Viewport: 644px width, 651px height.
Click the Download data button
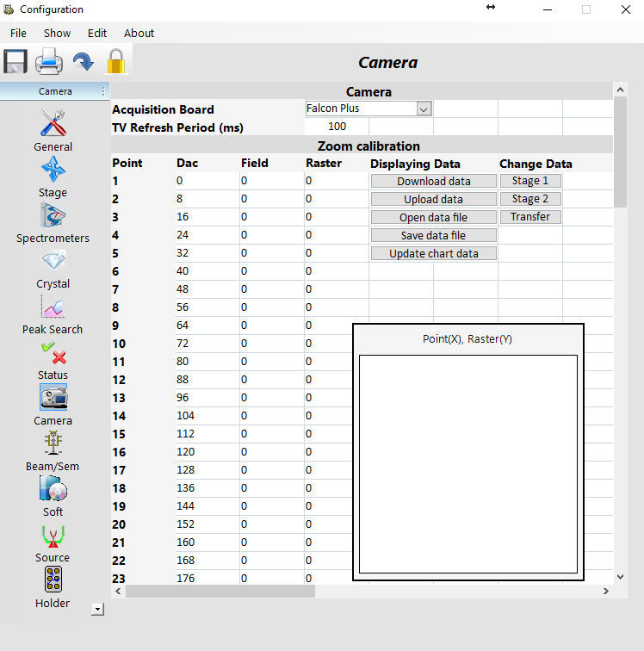click(434, 182)
